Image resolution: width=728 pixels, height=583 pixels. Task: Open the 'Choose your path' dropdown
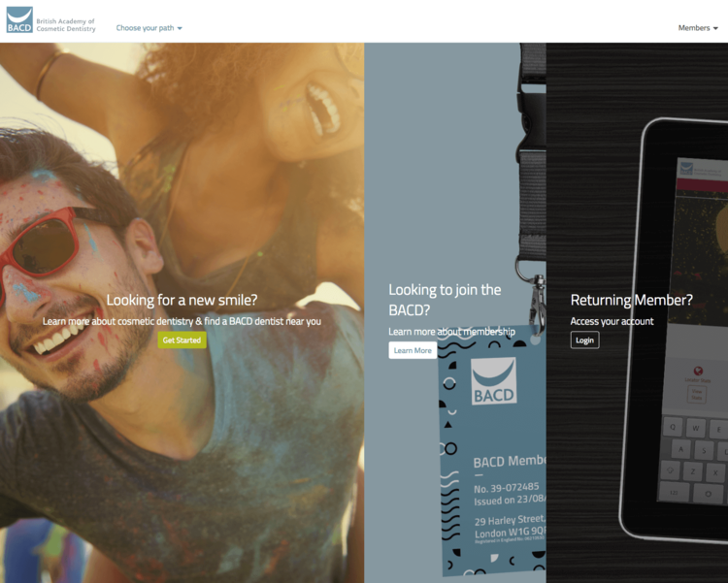pyautogui.click(x=149, y=28)
